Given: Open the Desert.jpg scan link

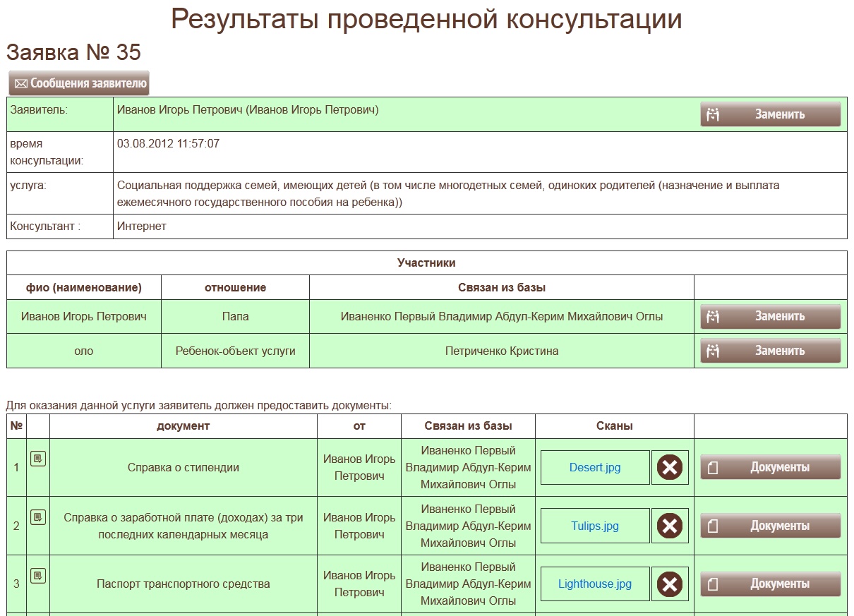Looking at the screenshot, I should tap(594, 468).
